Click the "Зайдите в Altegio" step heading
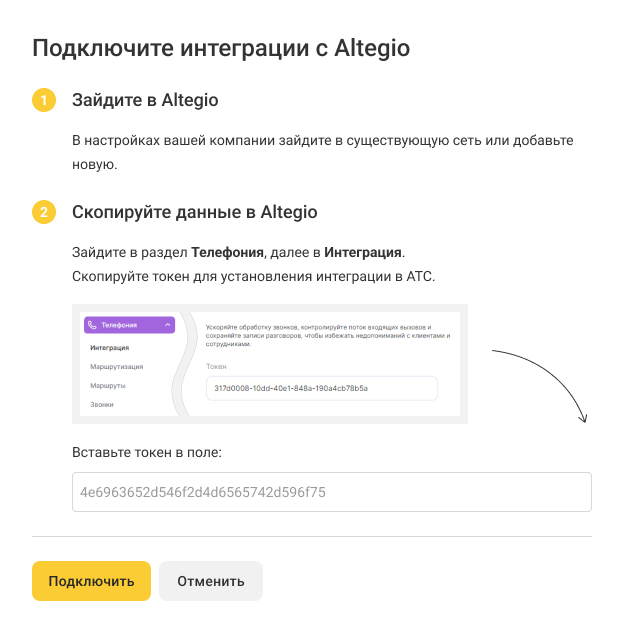Screen dimensions: 624x633 (x=145, y=101)
